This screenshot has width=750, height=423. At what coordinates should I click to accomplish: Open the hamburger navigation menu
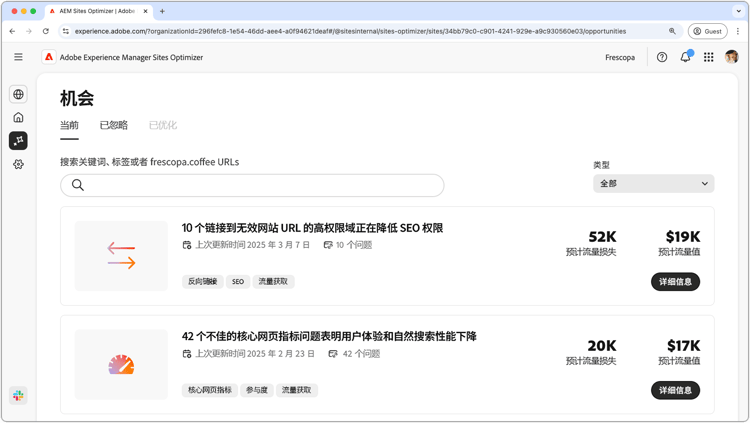click(18, 57)
